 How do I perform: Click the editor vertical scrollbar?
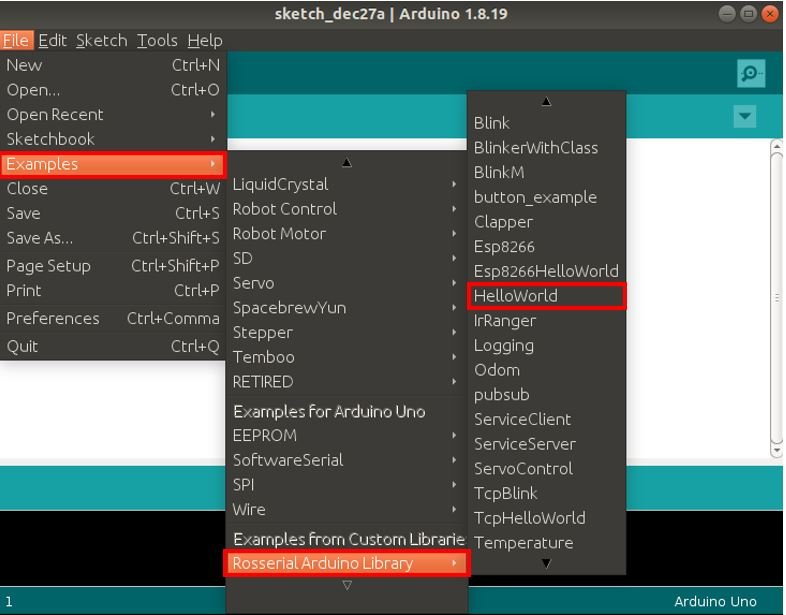[x=776, y=298]
